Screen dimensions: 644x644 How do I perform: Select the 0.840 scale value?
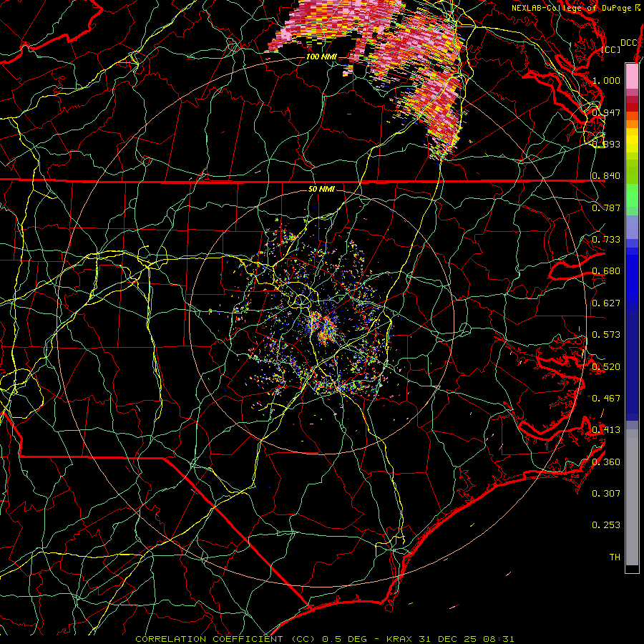[x=606, y=176]
